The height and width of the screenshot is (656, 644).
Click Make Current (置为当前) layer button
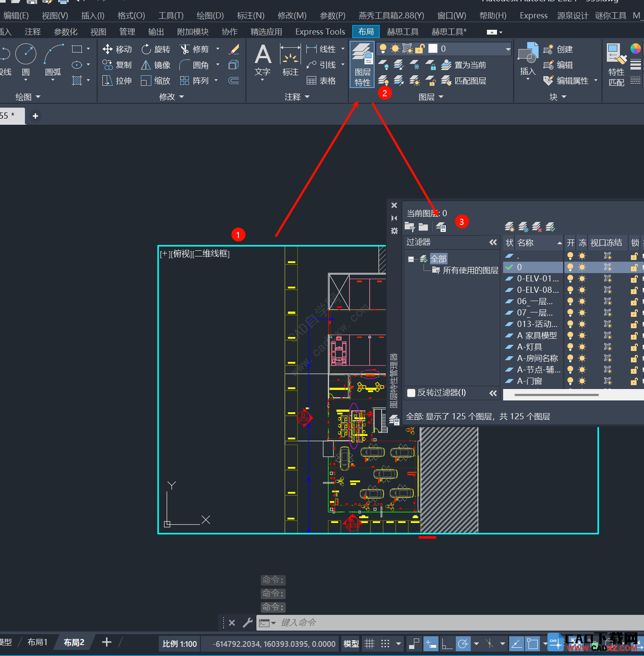point(463,65)
